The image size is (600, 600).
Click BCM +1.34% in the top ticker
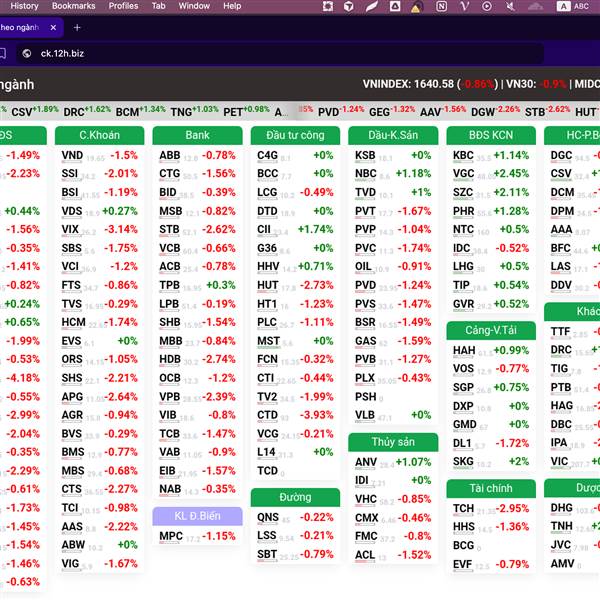[140, 111]
